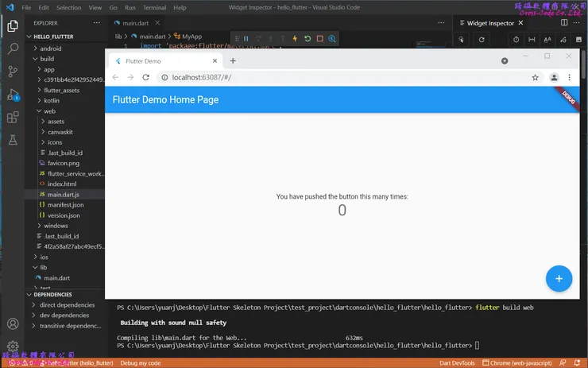Viewport: 588px width, 368px height.
Task: Open the File menu
Action: (x=26, y=7)
